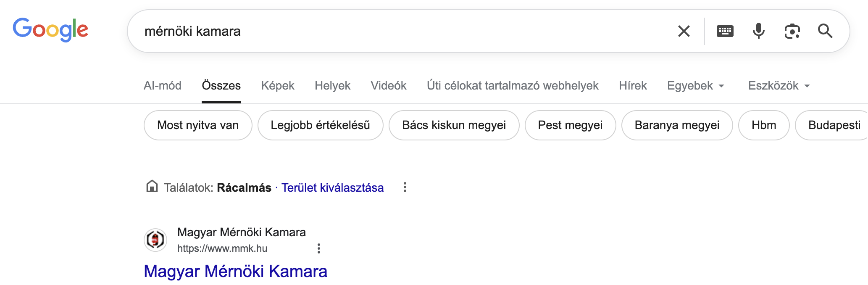Viewport: 868px width, 285px height.
Task: Open the "Magyar Mérnöki Kamara" result title link
Action: click(x=235, y=271)
